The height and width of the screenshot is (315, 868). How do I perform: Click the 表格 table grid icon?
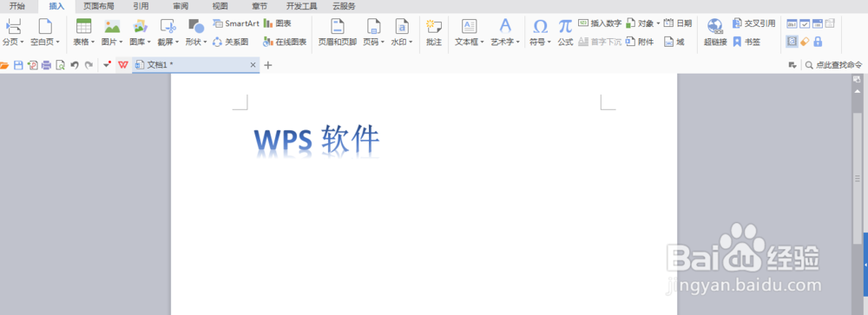click(83, 26)
